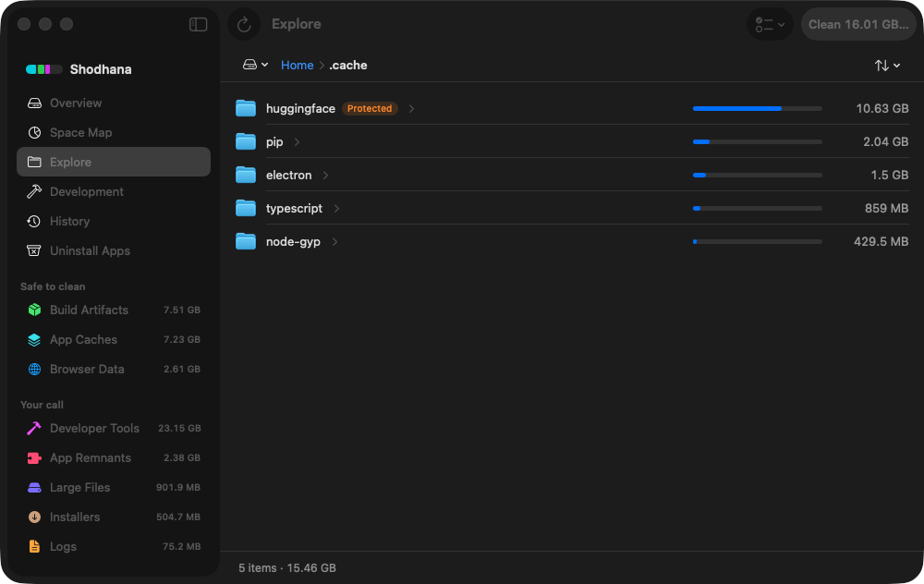Click the pip folder icon
The height and width of the screenshot is (584, 924).
(x=246, y=141)
